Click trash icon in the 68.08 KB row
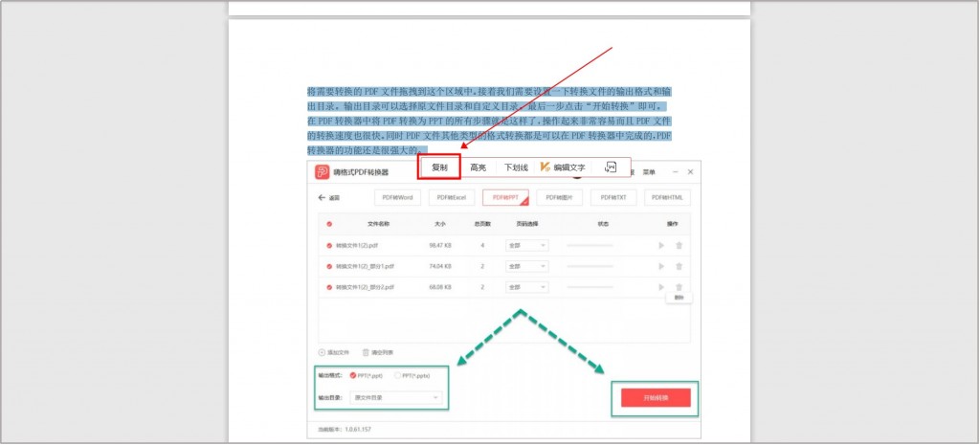This screenshot has width=980, height=445. pyautogui.click(x=679, y=287)
